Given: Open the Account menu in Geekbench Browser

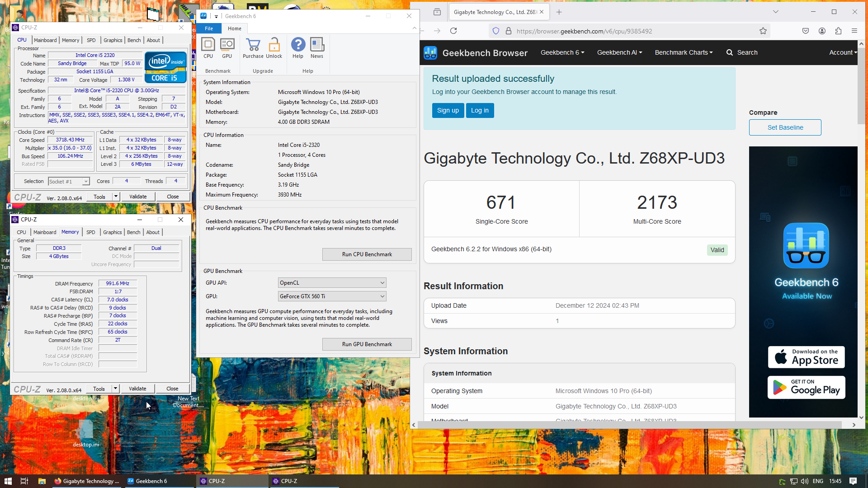Looking at the screenshot, I should coord(843,52).
